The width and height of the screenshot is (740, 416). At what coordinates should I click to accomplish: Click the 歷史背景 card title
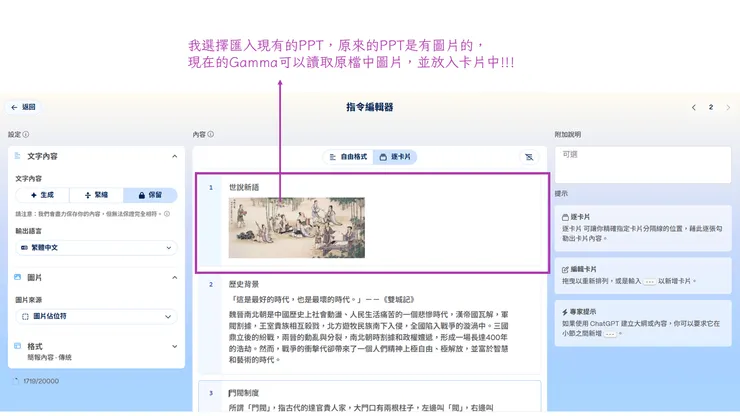click(244, 284)
